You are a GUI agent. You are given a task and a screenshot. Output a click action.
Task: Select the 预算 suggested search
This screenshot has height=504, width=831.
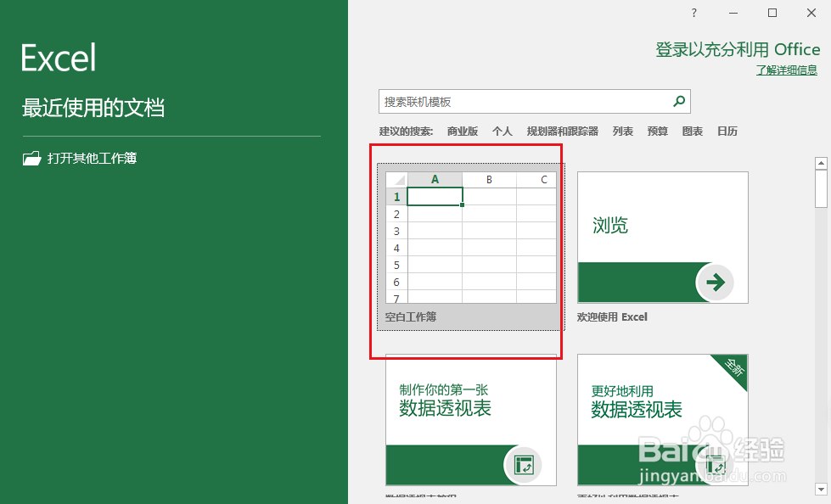pyautogui.click(x=657, y=132)
